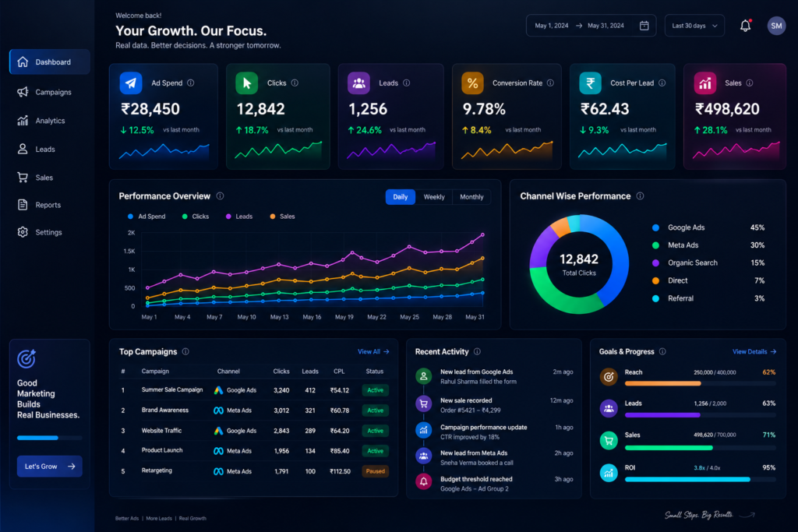Image resolution: width=798 pixels, height=532 pixels.
Task: Switch chart to Monthly view
Action: pyautogui.click(x=471, y=197)
